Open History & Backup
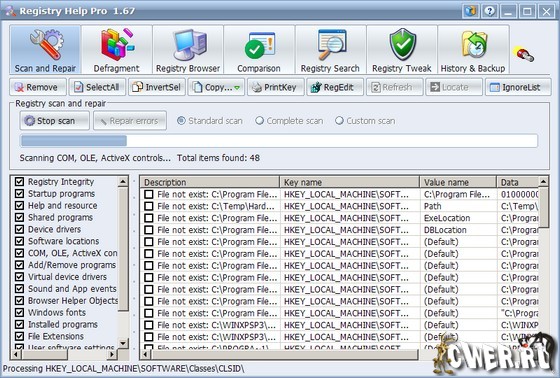 pos(473,50)
